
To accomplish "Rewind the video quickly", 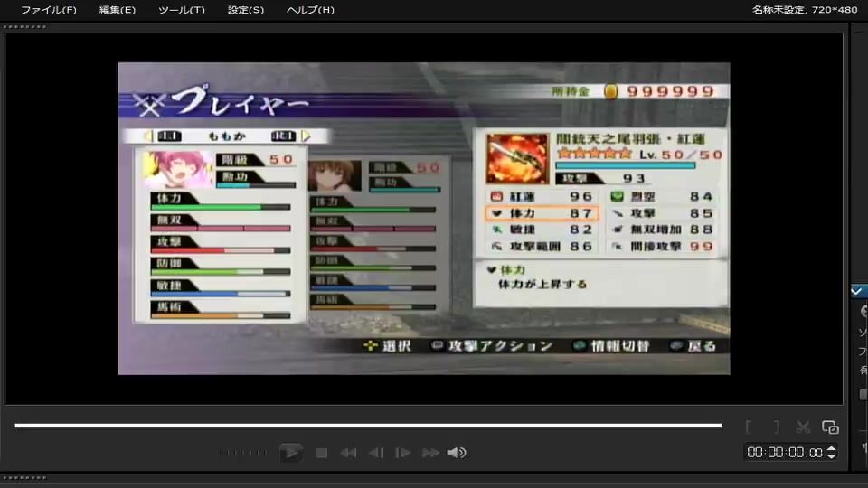I will tap(348, 453).
